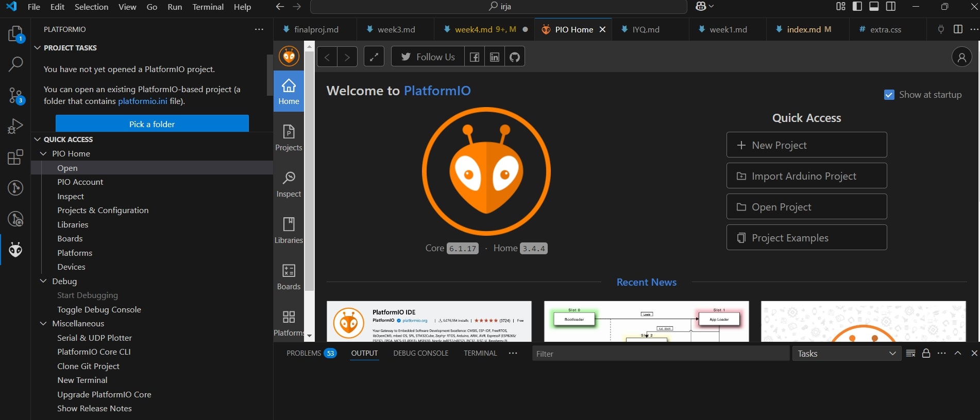Open the Extensions view icon
Screen dimensions: 980x420
click(x=15, y=157)
